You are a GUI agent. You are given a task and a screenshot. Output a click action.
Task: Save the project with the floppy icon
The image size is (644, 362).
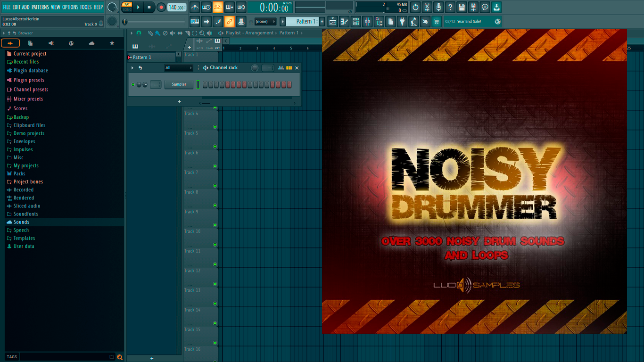tap(462, 7)
